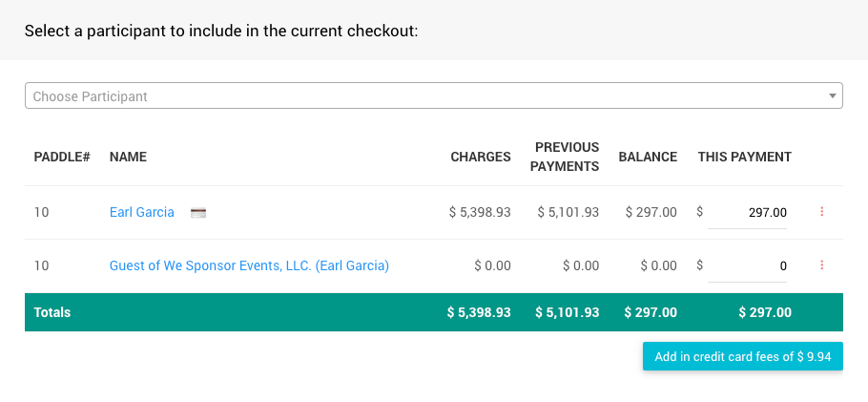Click the Guest row's This Payment input

click(x=747, y=265)
